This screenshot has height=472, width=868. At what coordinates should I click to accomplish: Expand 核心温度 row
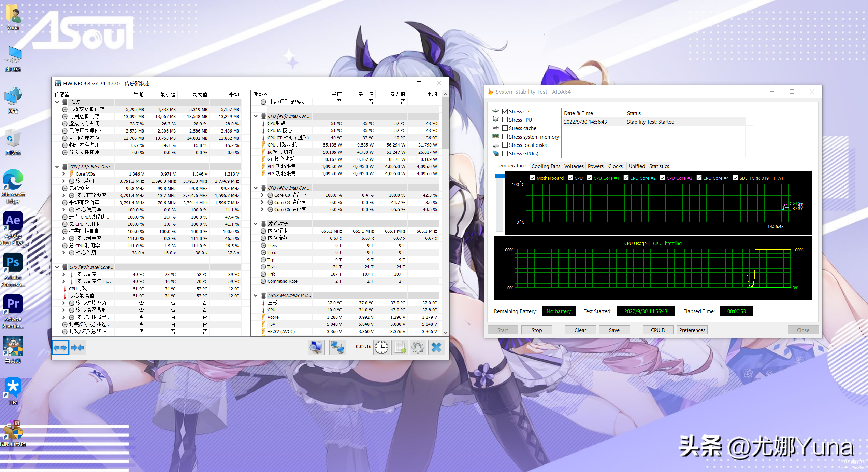point(64,274)
